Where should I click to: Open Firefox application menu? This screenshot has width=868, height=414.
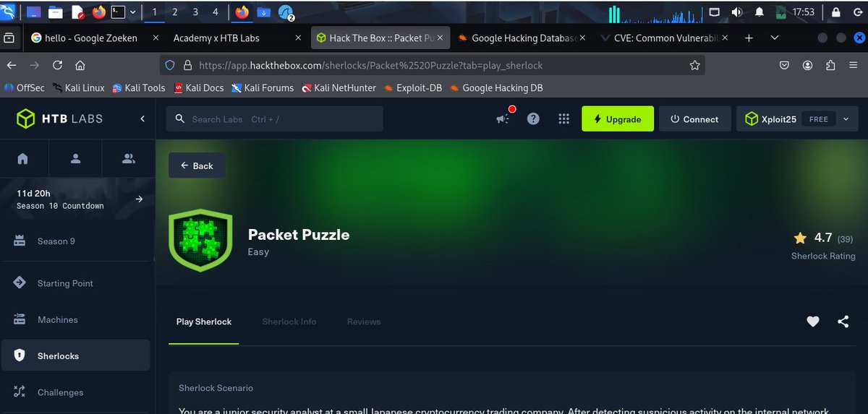pos(854,65)
